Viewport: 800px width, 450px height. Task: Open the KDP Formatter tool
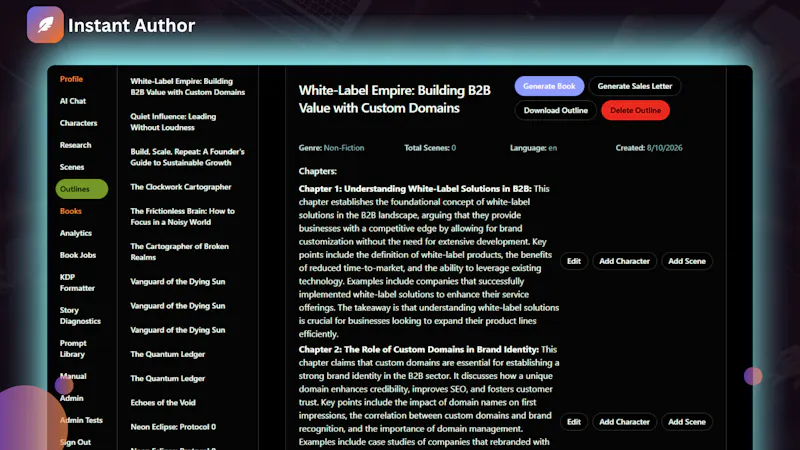[x=78, y=282]
